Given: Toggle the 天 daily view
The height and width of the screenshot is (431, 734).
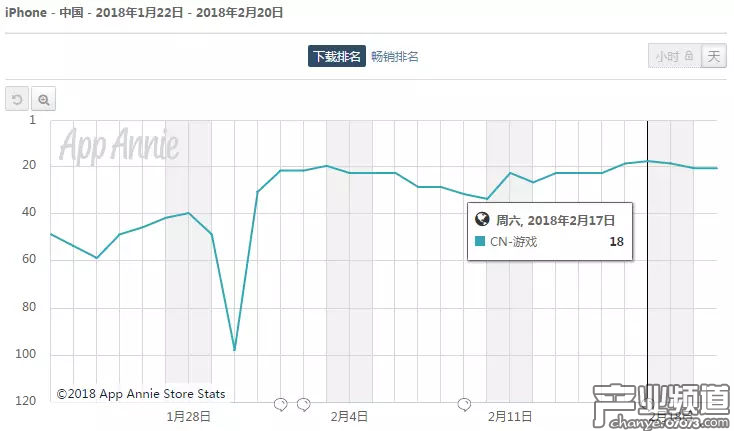Looking at the screenshot, I should coord(713,57).
